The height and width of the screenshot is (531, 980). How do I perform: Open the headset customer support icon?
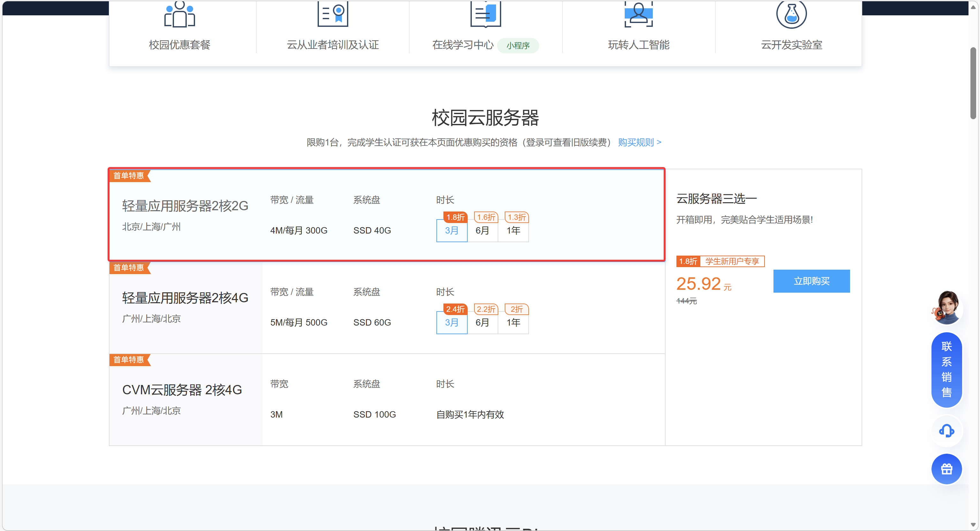946,431
